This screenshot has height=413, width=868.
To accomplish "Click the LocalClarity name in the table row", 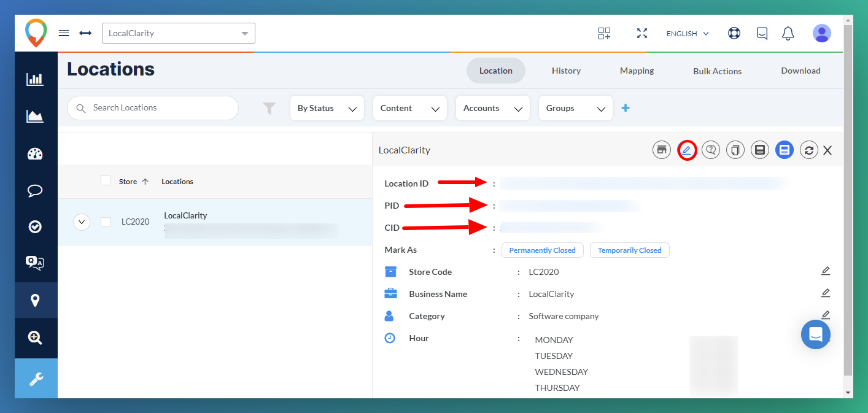I will click(x=185, y=215).
